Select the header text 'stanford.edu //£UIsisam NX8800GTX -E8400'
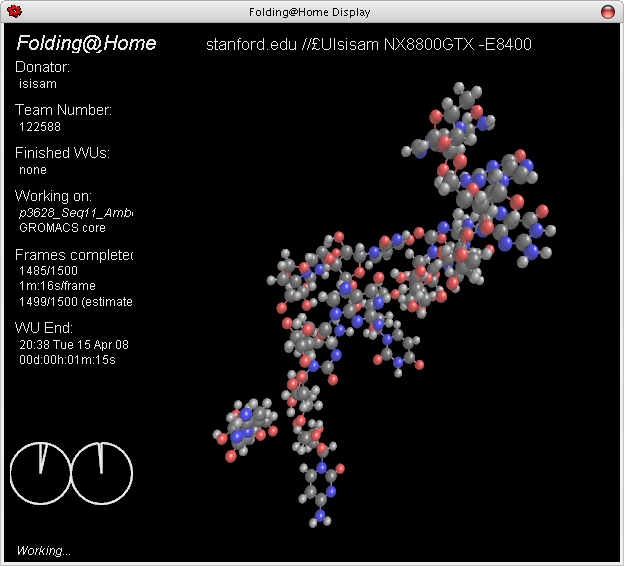The image size is (624, 566). (x=369, y=44)
